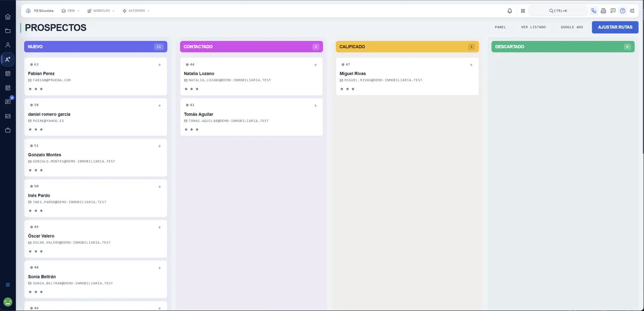Click the plus icon on Miguel Rivas card
The width and height of the screenshot is (644, 311).
tap(471, 65)
